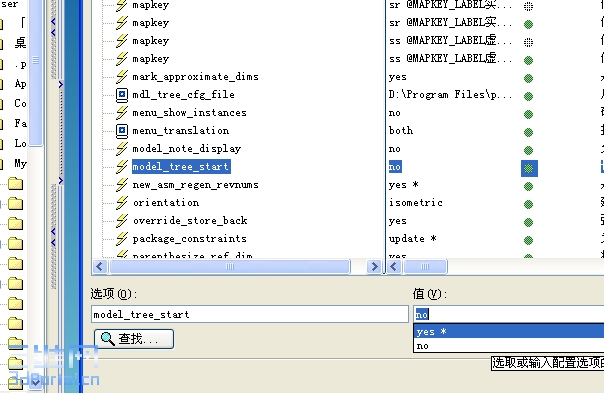
Task: Select the model_note_display option
Action: click(186, 149)
